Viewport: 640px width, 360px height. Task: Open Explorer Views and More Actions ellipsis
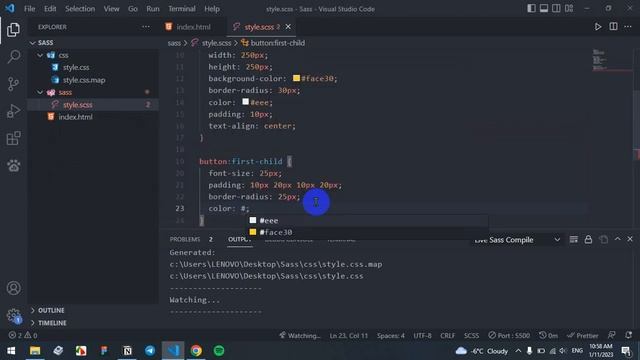click(x=146, y=27)
